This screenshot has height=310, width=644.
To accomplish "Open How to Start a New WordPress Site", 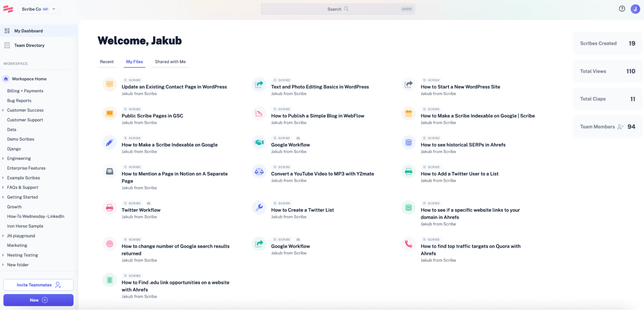I will point(460,87).
